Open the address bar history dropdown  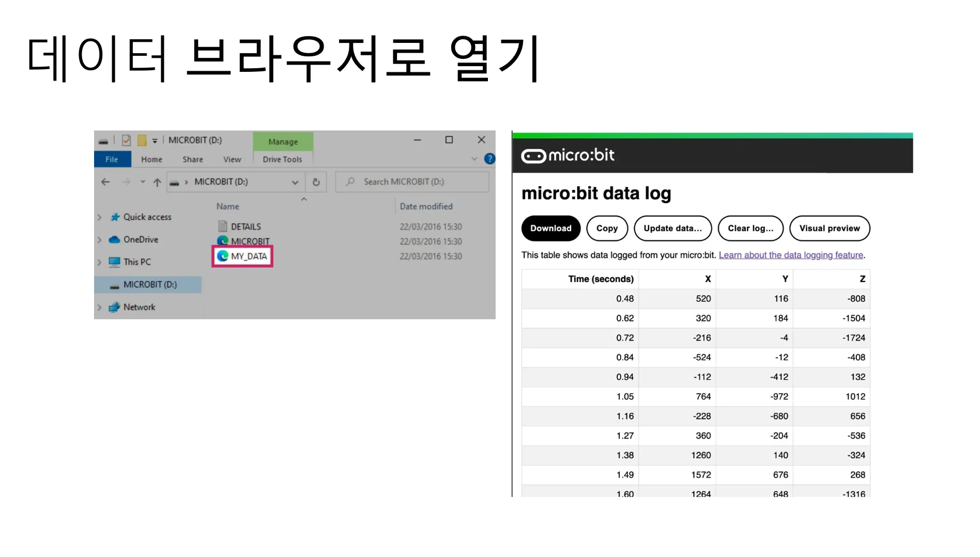295,182
